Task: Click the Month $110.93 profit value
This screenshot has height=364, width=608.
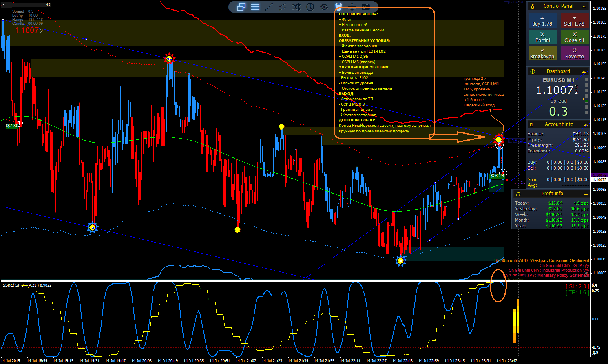Action: [554, 220]
